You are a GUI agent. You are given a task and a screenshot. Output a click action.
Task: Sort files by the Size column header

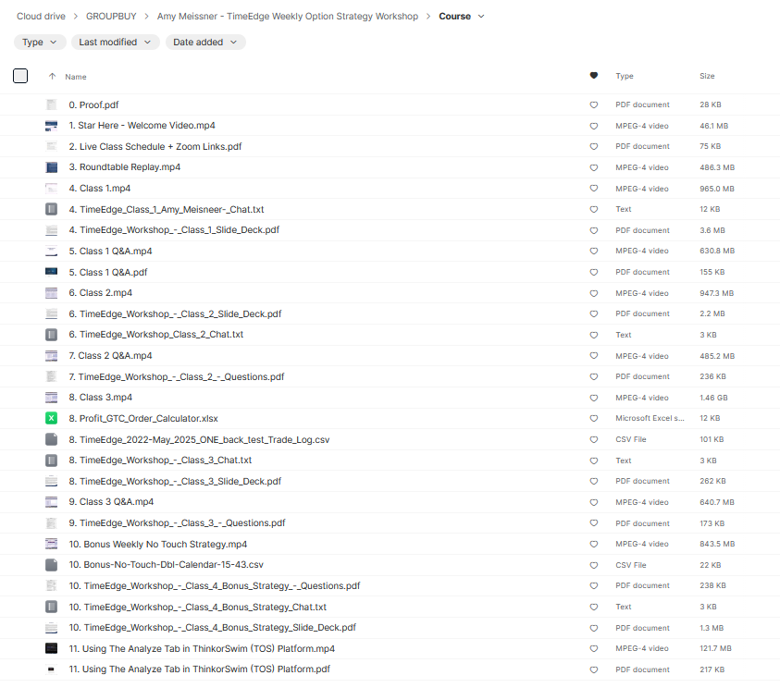click(x=707, y=76)
